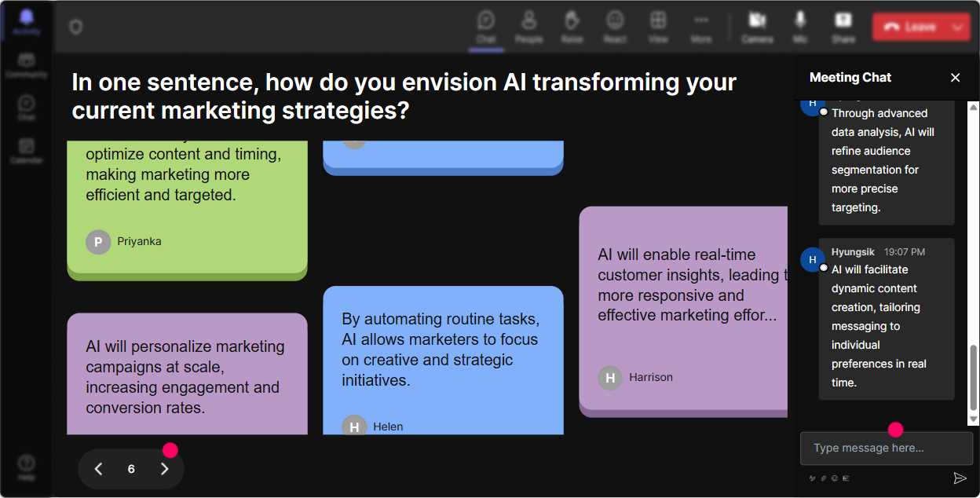Turn on the Camera
Screen dimensions: 980x498
point(757,27)
